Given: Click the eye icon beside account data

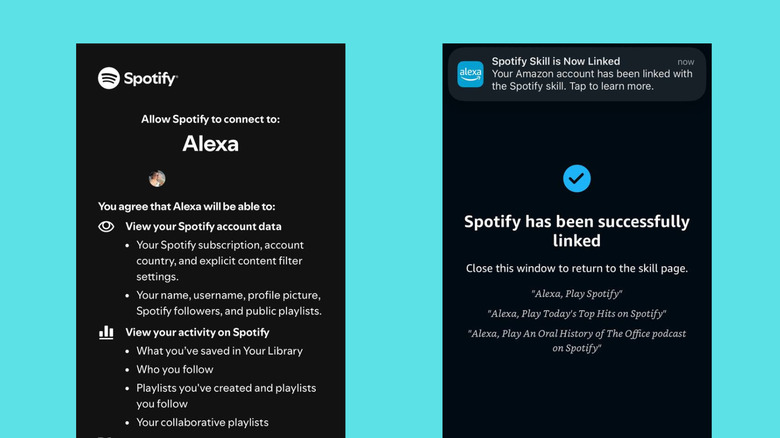Looking at the screenshot, I should [106, 227].
